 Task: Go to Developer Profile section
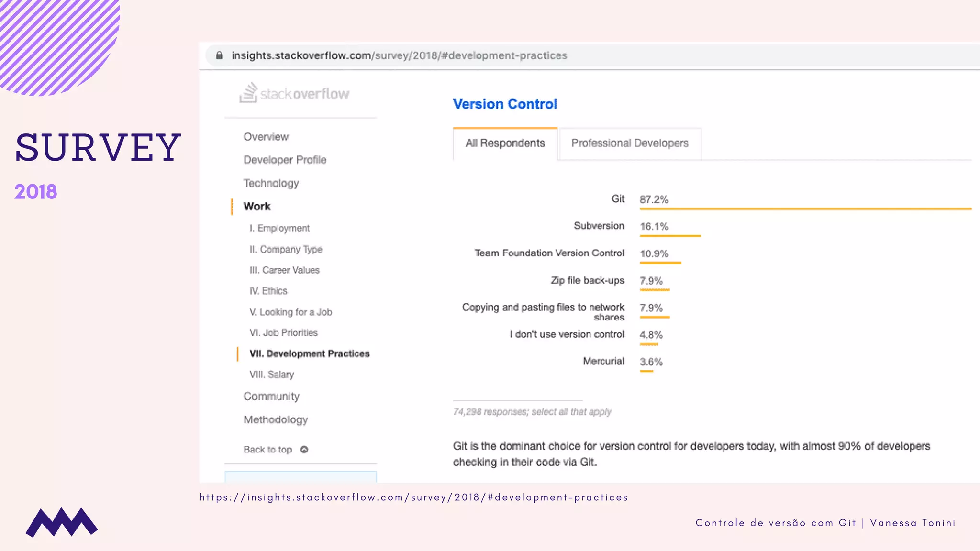(285, 160)
